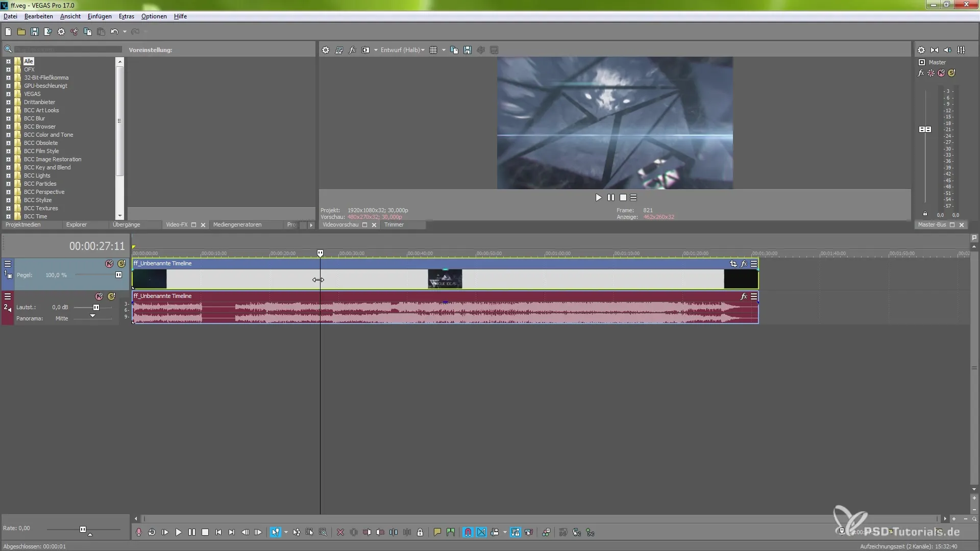The width and height of the screenshot is (980, 551).
Task: Expand the OFX folder in effects tree
Action: pyautogui.click(x=8, y=69)
